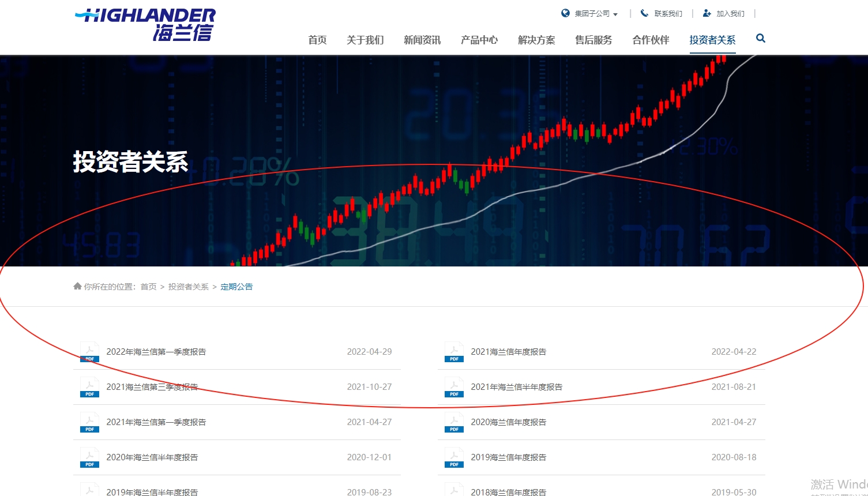The image size is (868, 496).
Task: Click the date 2019-05-30
Action: pyautogui.click(x=734, y=492)
